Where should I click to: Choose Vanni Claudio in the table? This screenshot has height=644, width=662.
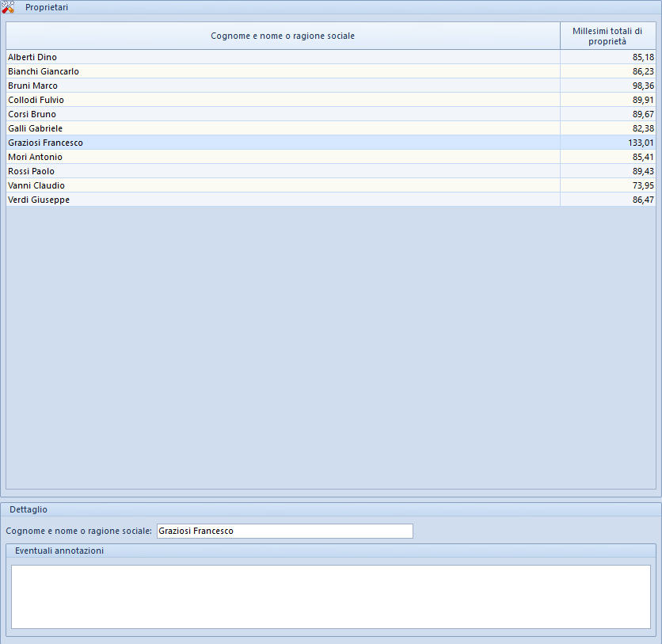click(331, 185)
